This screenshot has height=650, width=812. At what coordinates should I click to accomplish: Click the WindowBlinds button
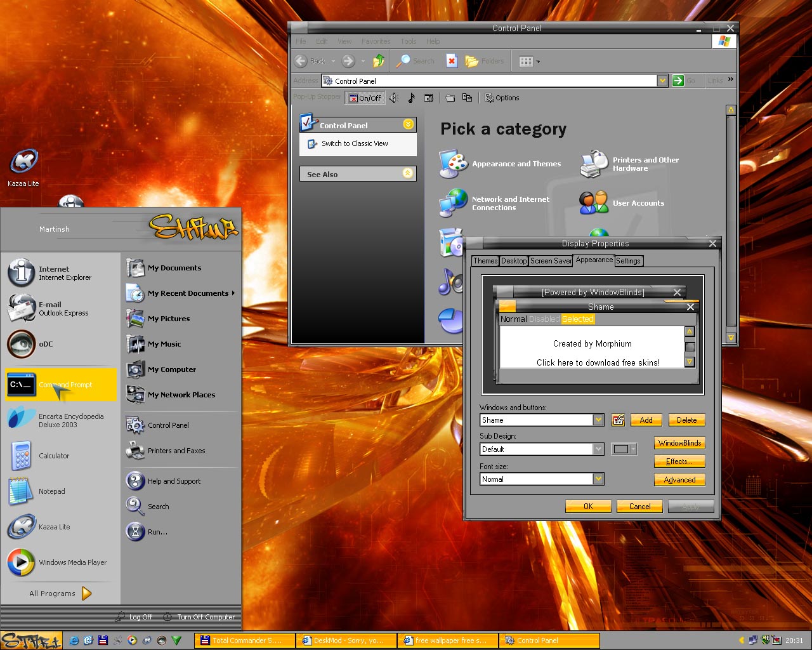point(679,443)
